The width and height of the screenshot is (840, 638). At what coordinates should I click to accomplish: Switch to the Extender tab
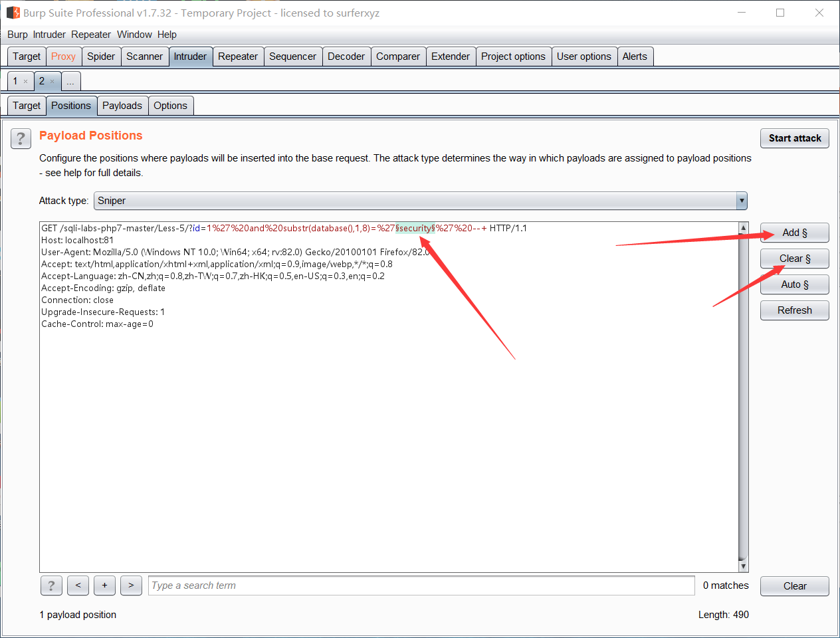[x=451, y=56]
